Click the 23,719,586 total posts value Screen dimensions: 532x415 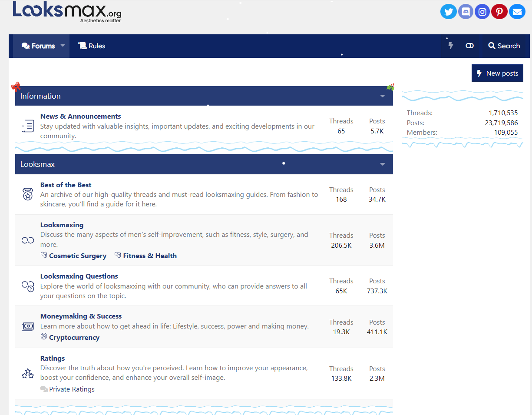point(502,123)
